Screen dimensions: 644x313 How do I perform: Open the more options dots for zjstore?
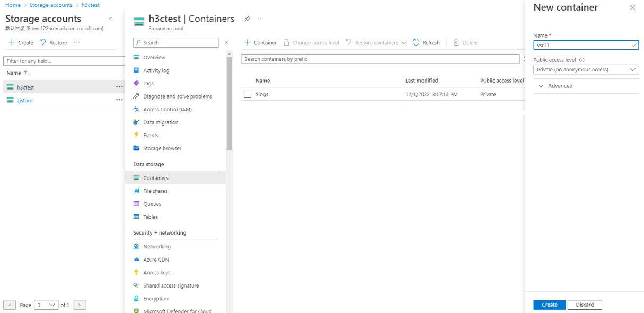tap(119, 100)
